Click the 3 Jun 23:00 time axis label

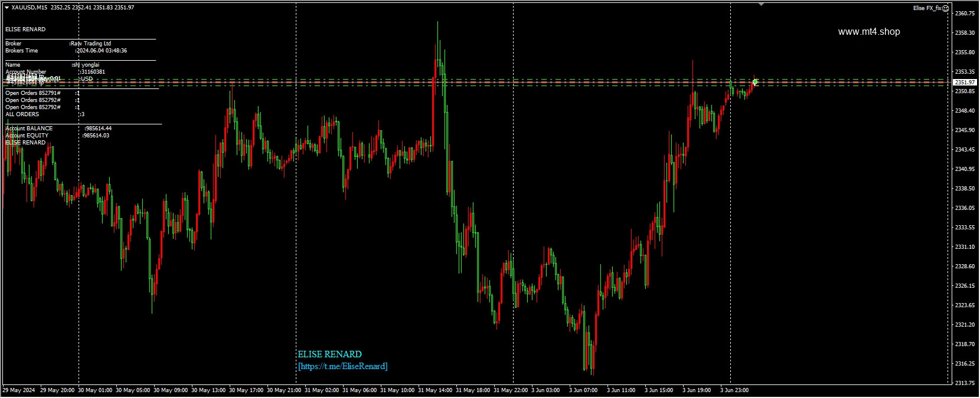point(734,390)
